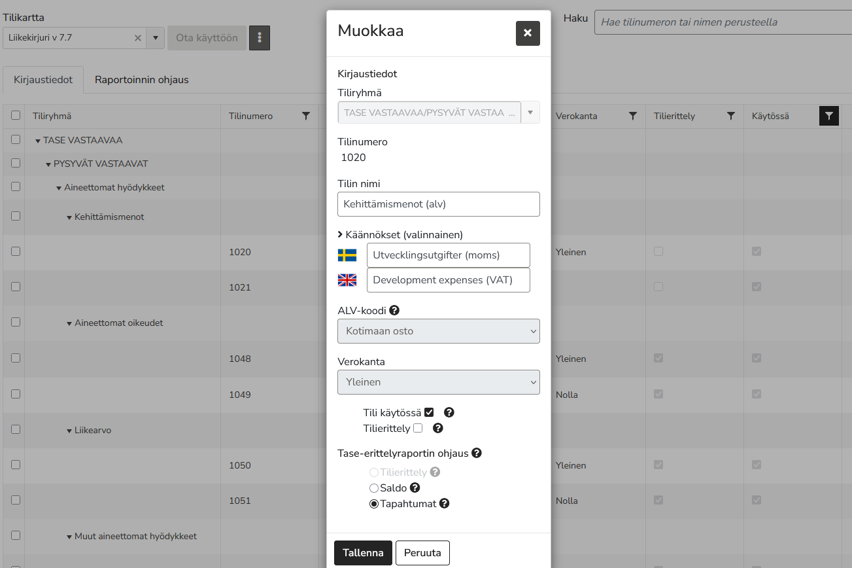Uncheck the Tili käytössä checkbox
This screenshot has height=568, width=852.
429,413
